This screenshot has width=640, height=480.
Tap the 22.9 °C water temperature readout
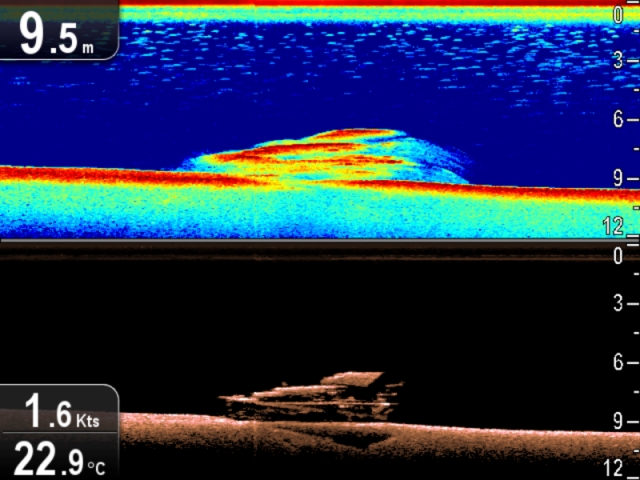pyautogui.click(x=60, y=458)
